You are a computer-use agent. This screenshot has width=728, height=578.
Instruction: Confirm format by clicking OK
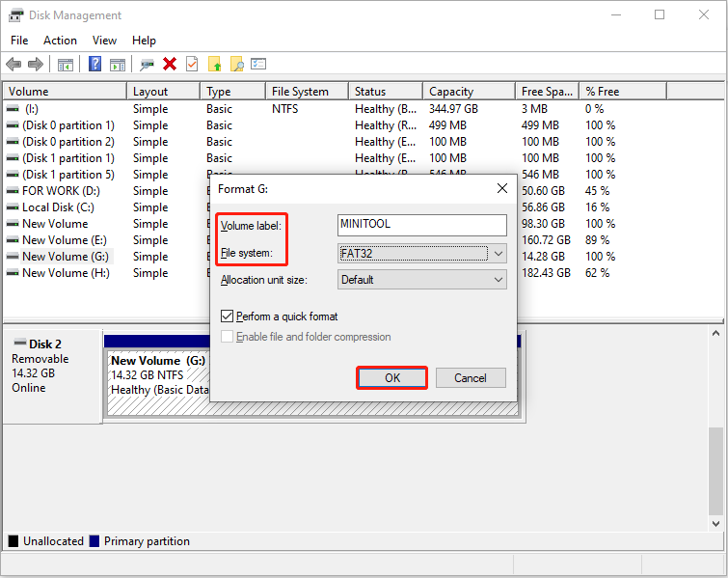click(x=392, y=377)
